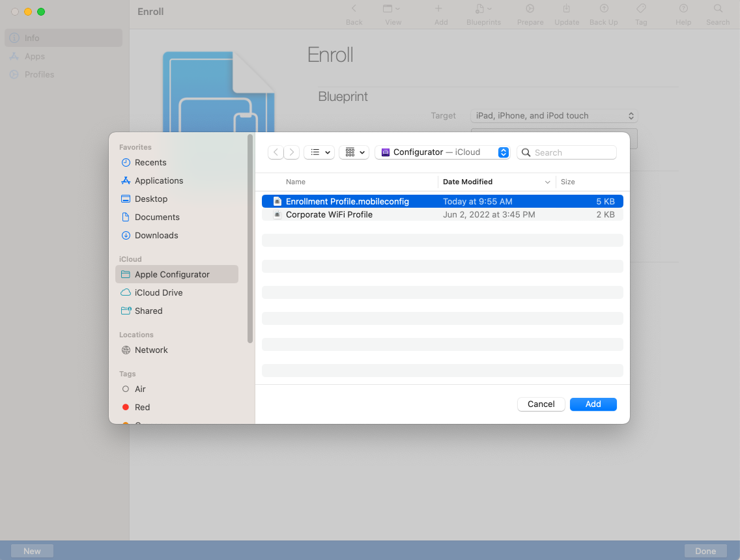
Task: Click Help icon in Enroll toolbar
Action: pos(683,8)
